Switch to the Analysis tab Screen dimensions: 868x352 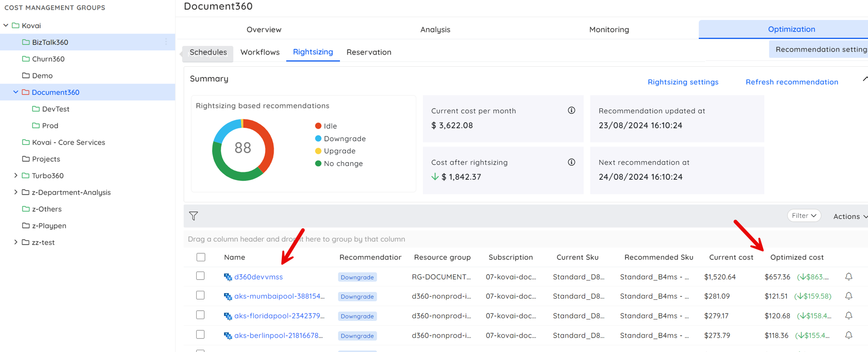pyautogui.click(x=435, y=29)
